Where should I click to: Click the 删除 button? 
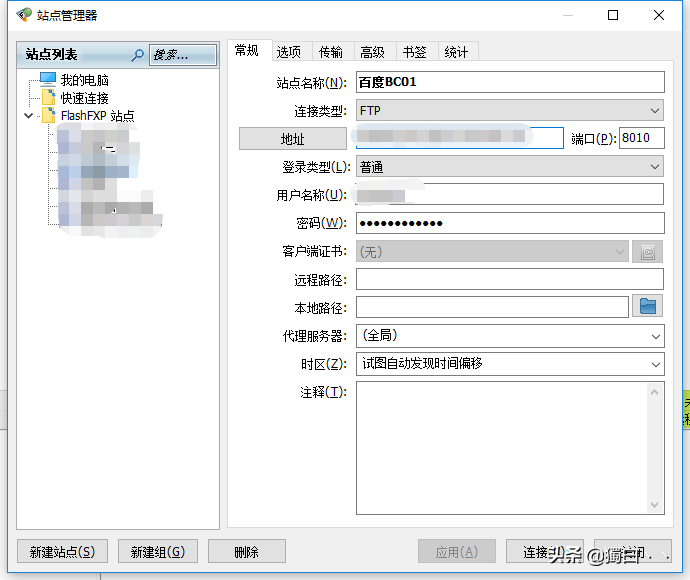click(246, 551)
